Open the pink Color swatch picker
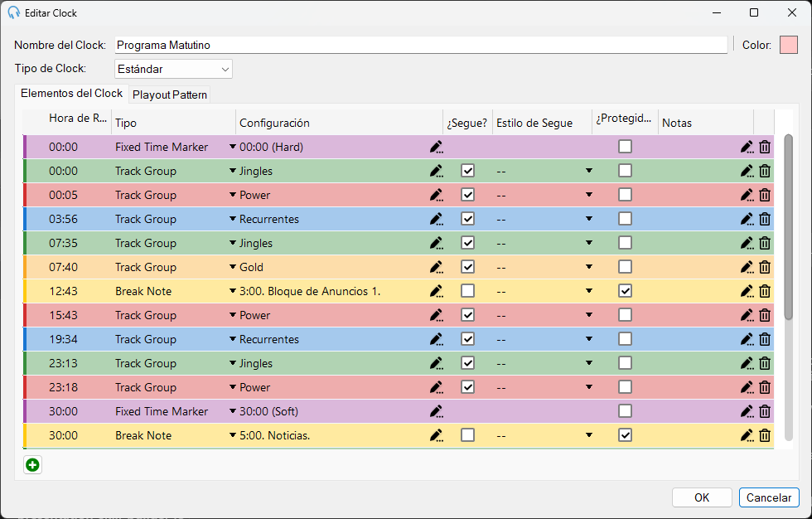Viewport: 812px width, 519px height. point(789,45)
